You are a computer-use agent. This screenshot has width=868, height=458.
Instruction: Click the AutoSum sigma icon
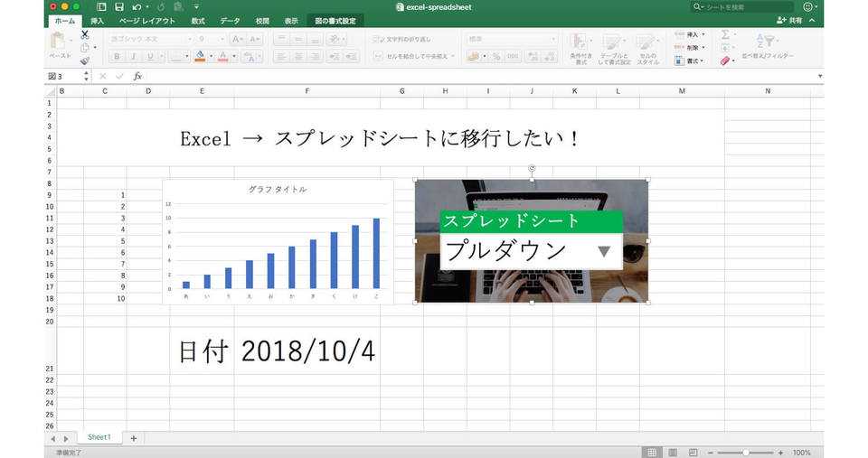coord(725,34)
